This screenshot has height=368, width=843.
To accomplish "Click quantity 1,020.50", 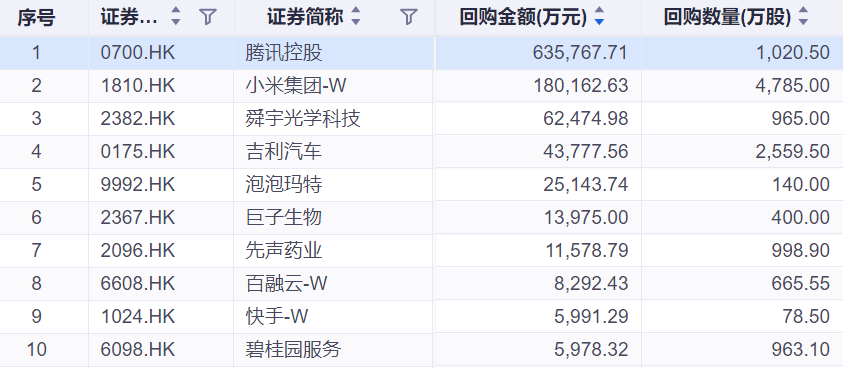I will 792,53.
